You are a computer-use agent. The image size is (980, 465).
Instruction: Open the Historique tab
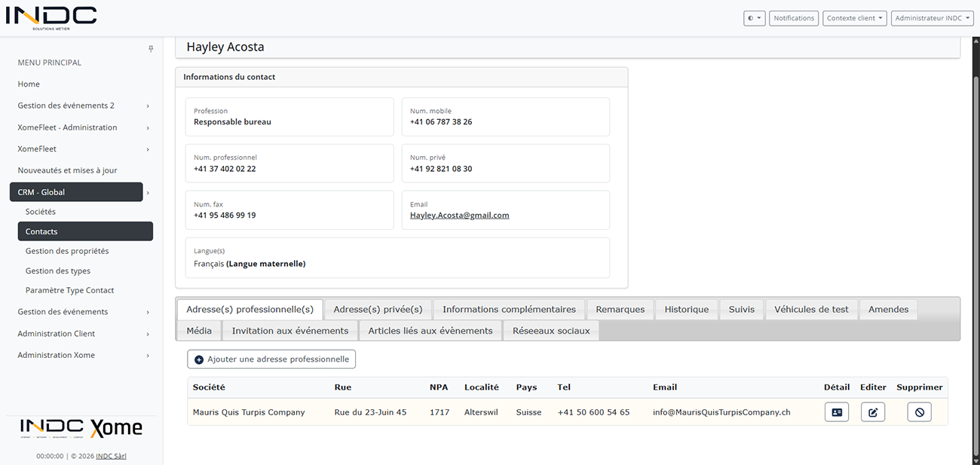[x=687, y=309]
